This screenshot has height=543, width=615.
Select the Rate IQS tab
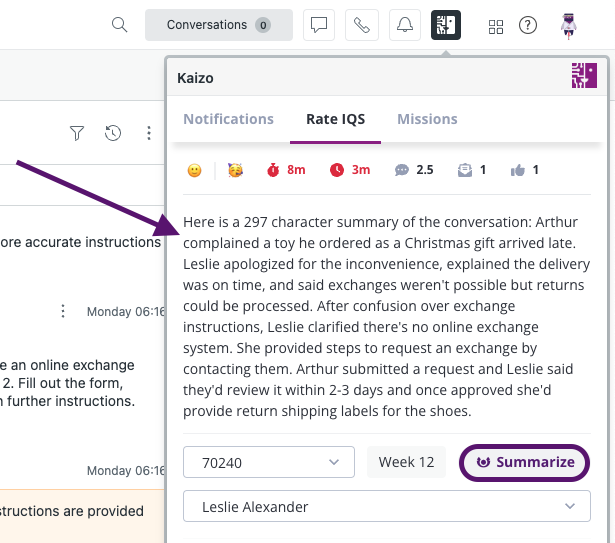[x=335, y=119]
